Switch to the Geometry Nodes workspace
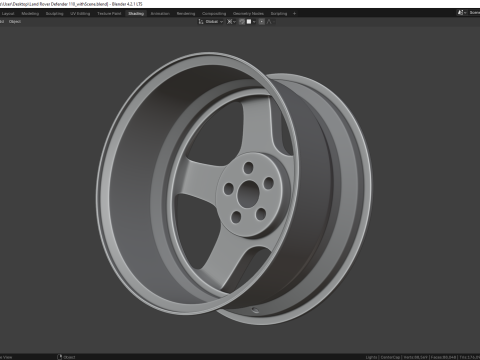 (248, 14)
